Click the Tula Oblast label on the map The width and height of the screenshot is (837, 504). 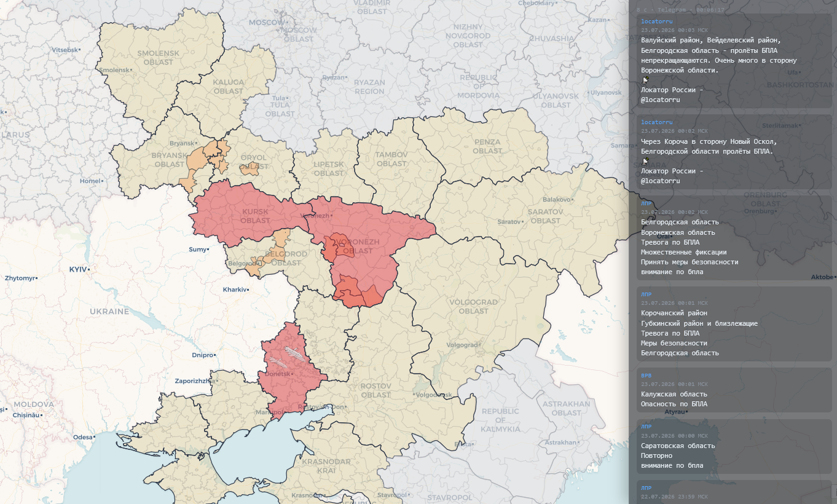click(280, 109)
